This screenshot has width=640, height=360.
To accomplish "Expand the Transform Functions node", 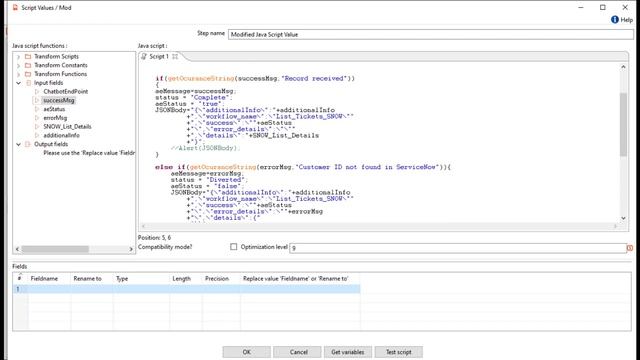I will (18, 74).
